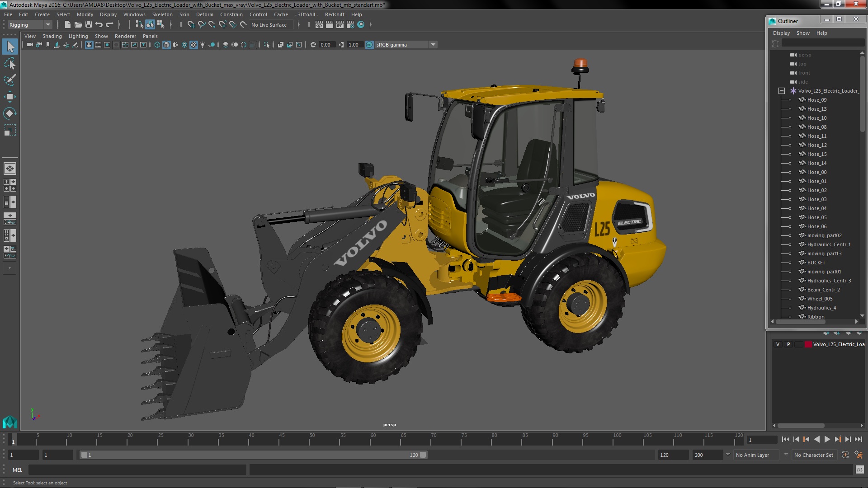Enable snap to points icon
The image size is (868, 488).
tap(212, 25)
